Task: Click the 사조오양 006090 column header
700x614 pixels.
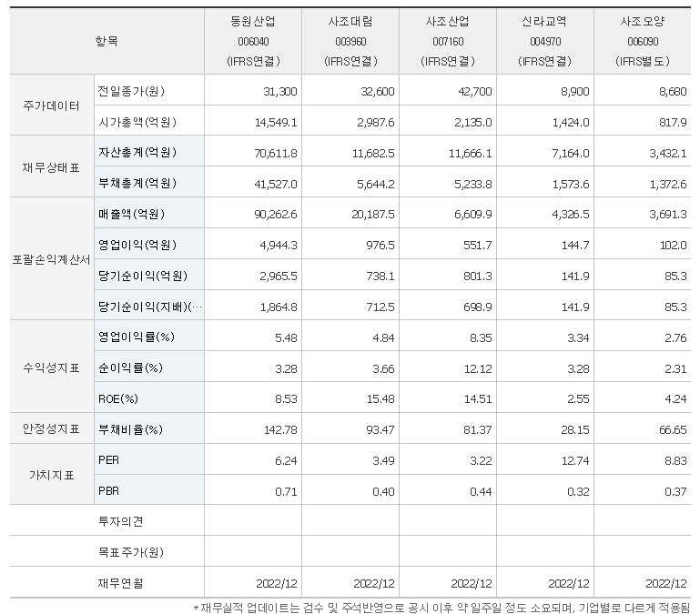Action: coord(643,41)
